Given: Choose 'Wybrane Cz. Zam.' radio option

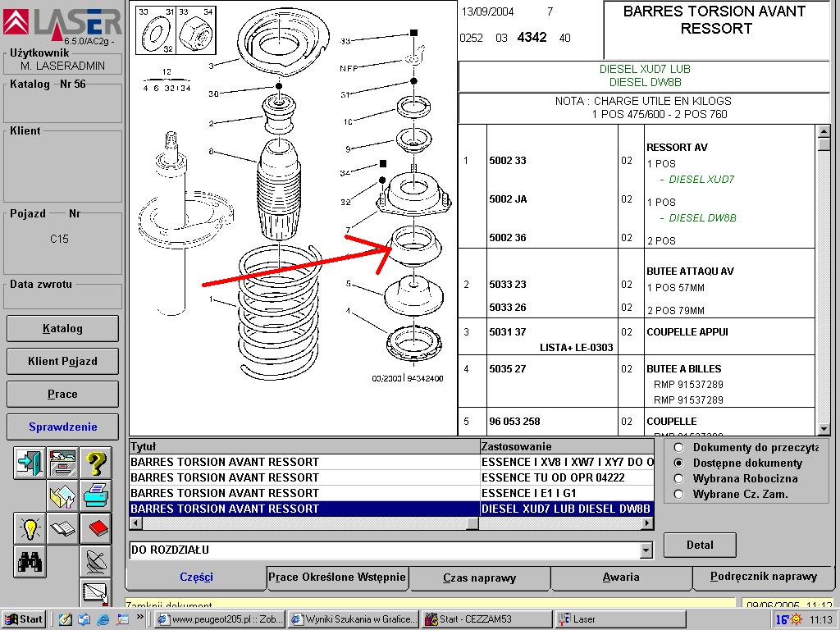Looking at the screenshot, I should point(678,494).
